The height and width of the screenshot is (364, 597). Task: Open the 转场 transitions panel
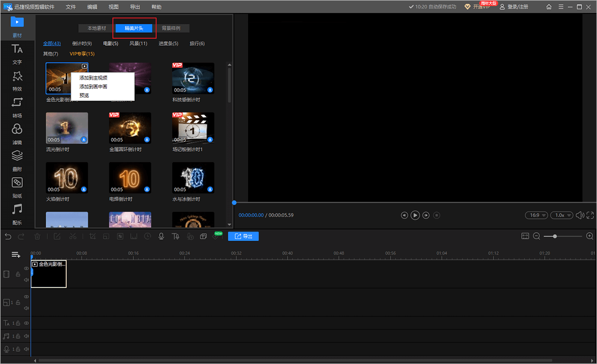click(17, 107)
